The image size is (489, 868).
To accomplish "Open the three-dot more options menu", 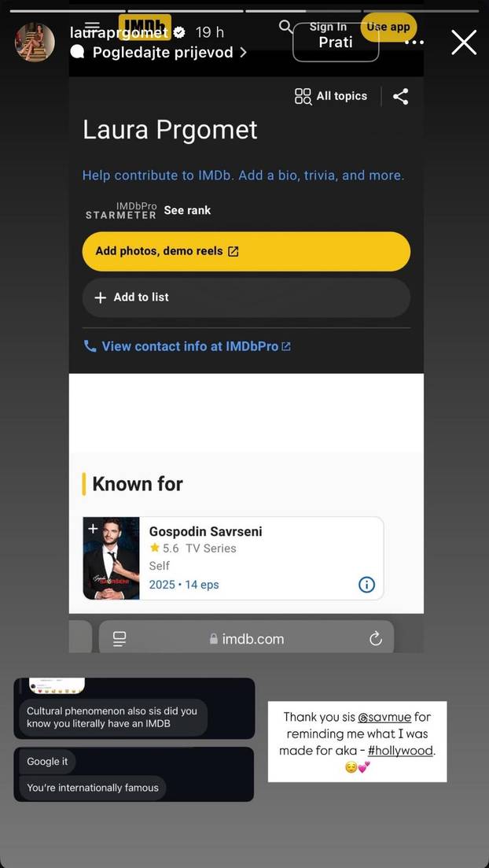I will pos(414,42).
